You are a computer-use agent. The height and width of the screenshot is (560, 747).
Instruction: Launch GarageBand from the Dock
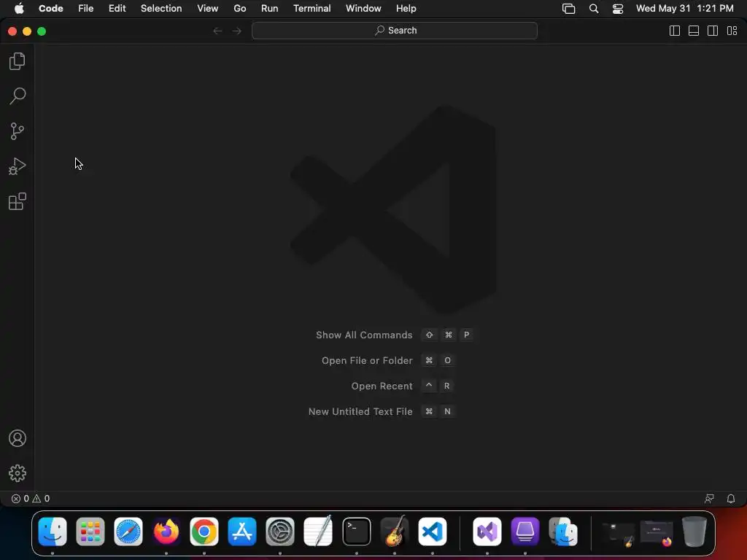[395, 531]
